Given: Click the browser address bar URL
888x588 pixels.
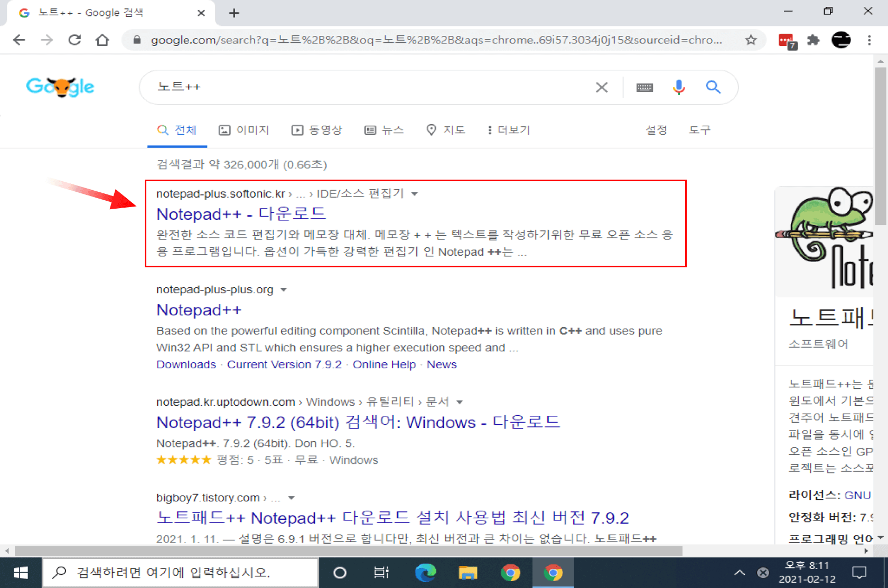Looking at the screenshot, I should point(436,40).
